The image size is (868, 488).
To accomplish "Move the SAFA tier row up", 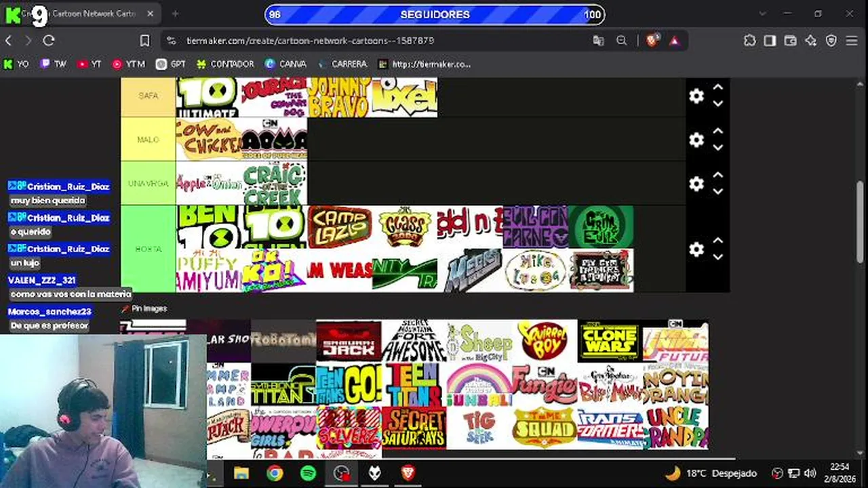I will coord(718,87).
